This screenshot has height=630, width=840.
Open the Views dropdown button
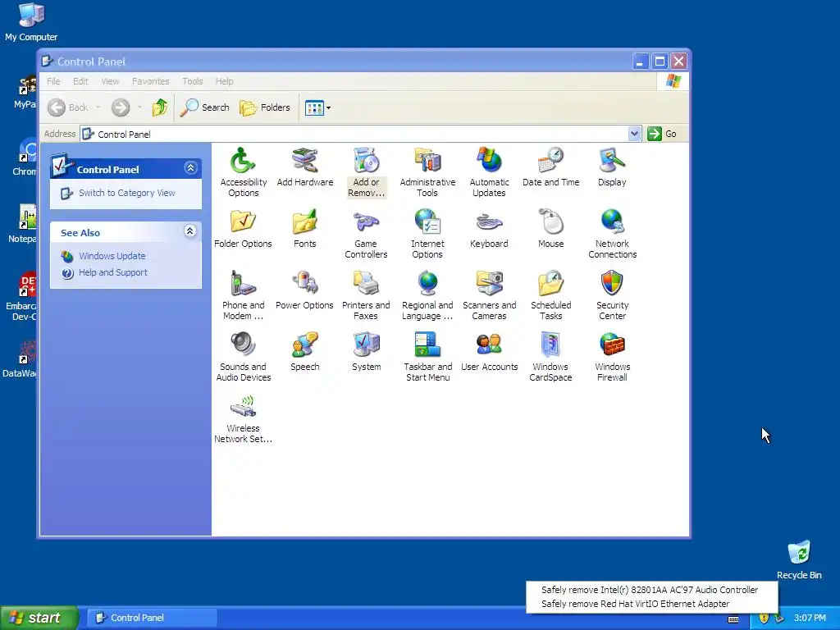coord(317,107)
